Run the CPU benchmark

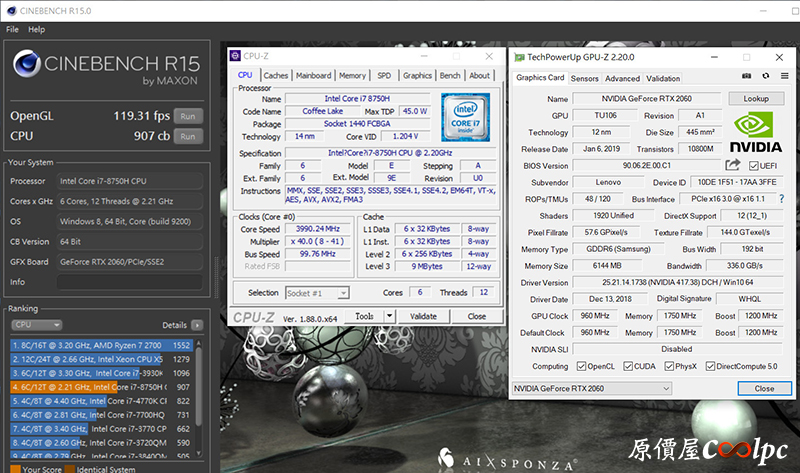pyautogui.click(x=188, y=137)
